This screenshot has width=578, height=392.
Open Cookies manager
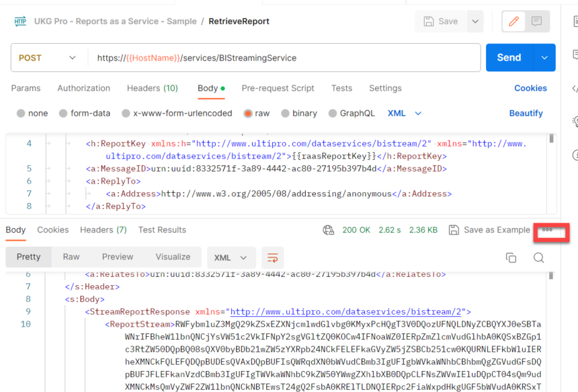click(530, 88)
